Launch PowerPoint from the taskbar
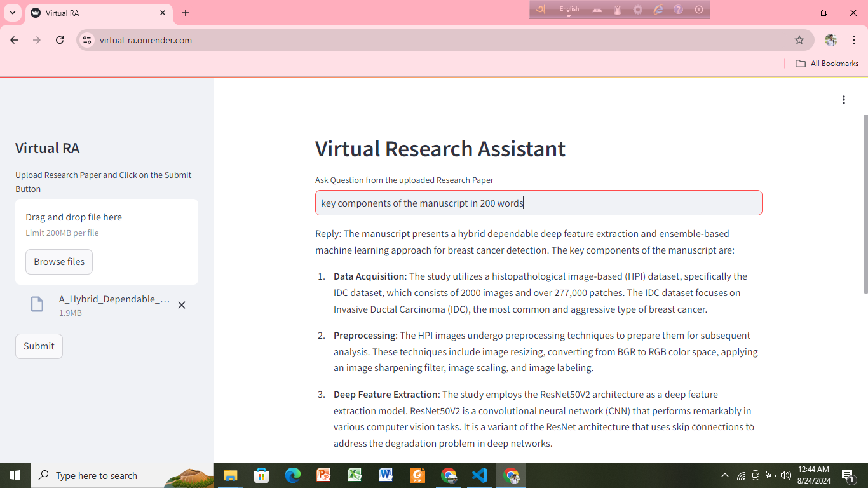Screen dimensions: 868x488 click(323, 475)
